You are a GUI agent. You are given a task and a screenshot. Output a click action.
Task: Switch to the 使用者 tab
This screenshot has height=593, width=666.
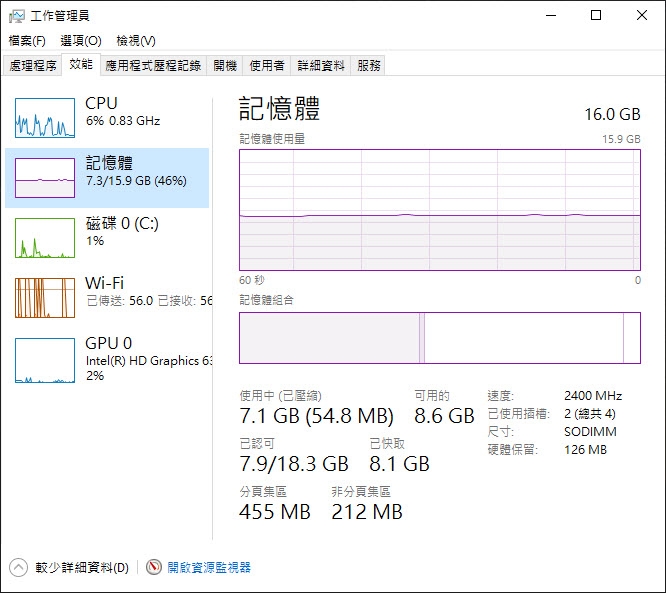267,65
